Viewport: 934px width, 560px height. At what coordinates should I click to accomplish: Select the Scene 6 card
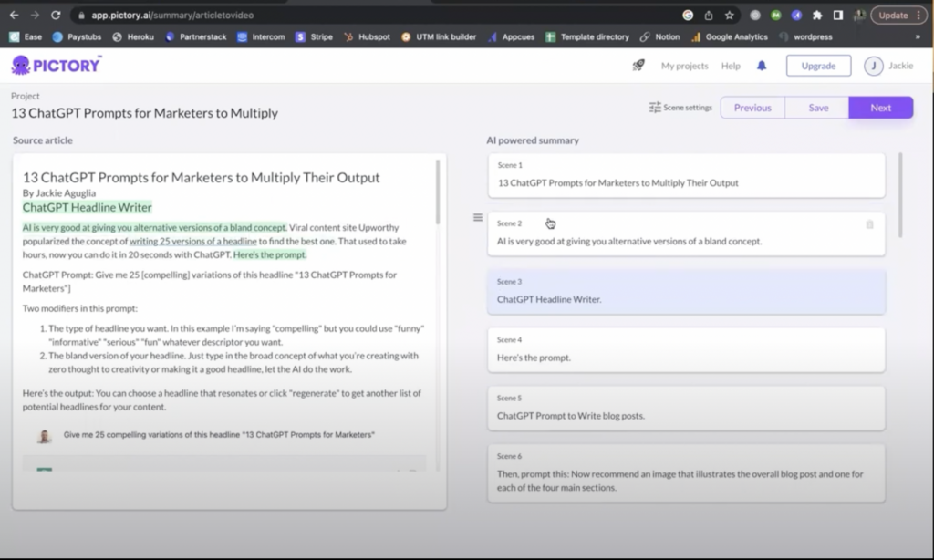686,473
